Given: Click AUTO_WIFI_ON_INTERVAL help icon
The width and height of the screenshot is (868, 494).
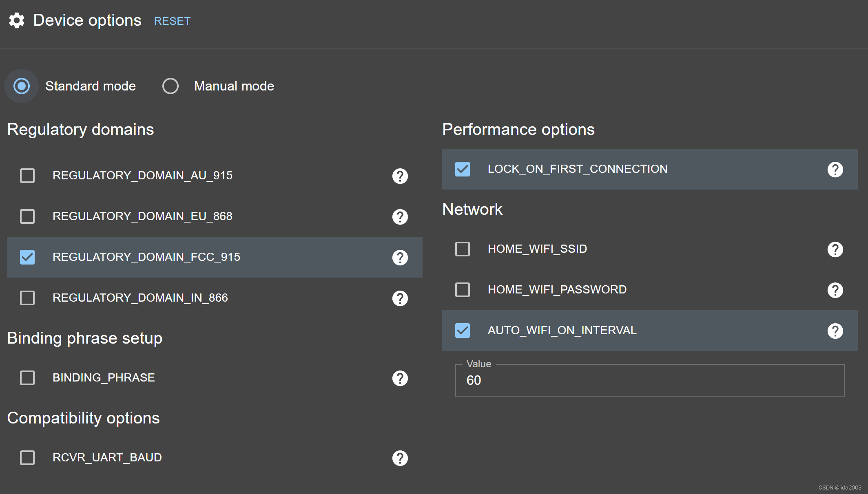Looking at the screenshot, I should [x=835, y=331].
